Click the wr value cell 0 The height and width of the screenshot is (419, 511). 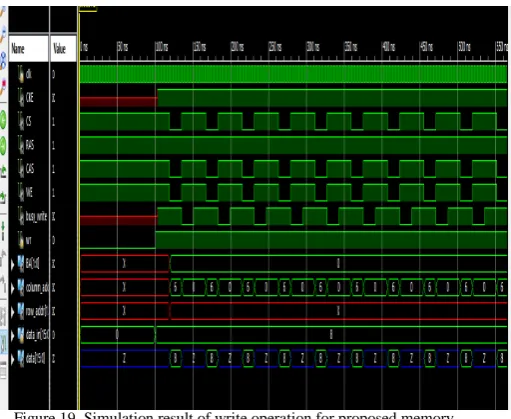54,240
